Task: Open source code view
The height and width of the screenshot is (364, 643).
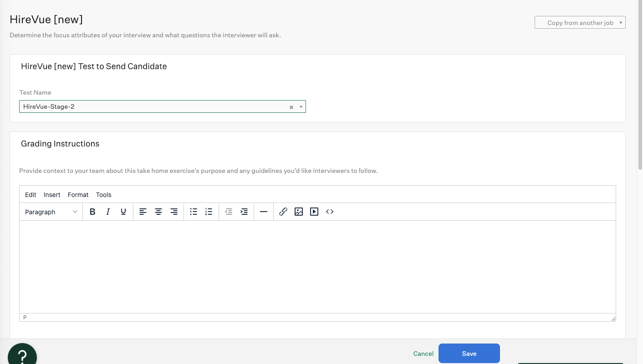Action: pos(330,212)
